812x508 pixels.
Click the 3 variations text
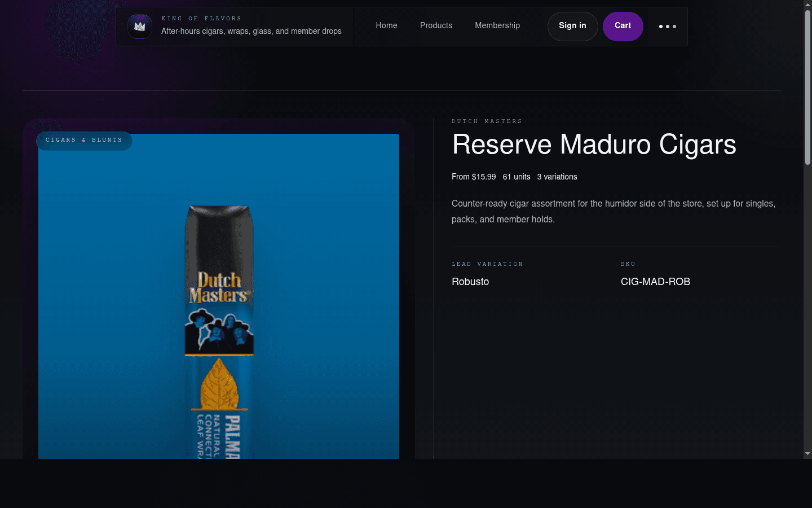(x=557, y=177)
